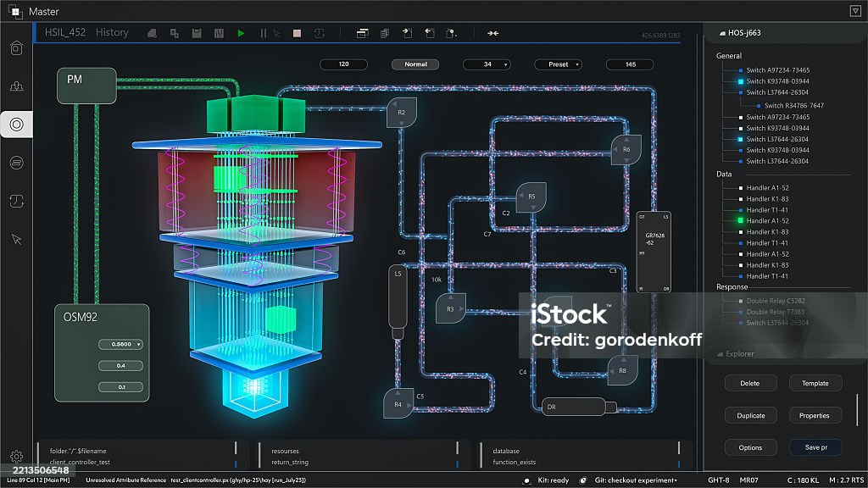
Task: Start the run with green play button
Action: [241, 33]
